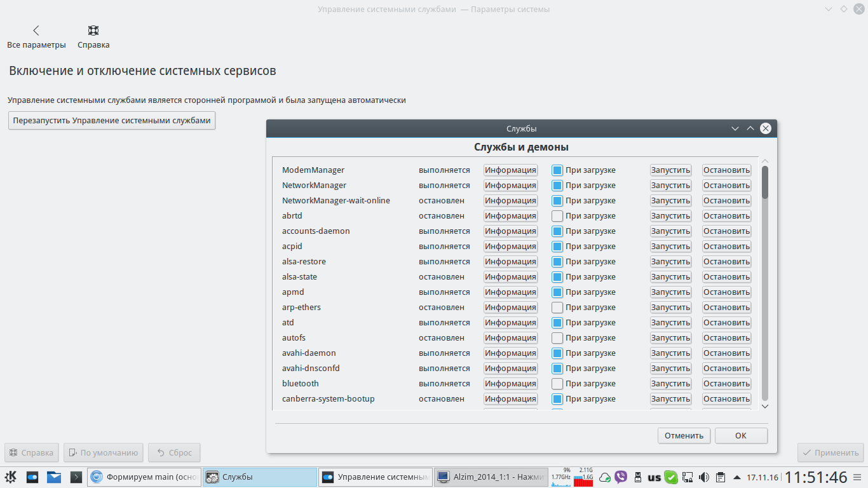
Task: Click the 'остановлен' status of arp-ethers
Action: [442, 308]
